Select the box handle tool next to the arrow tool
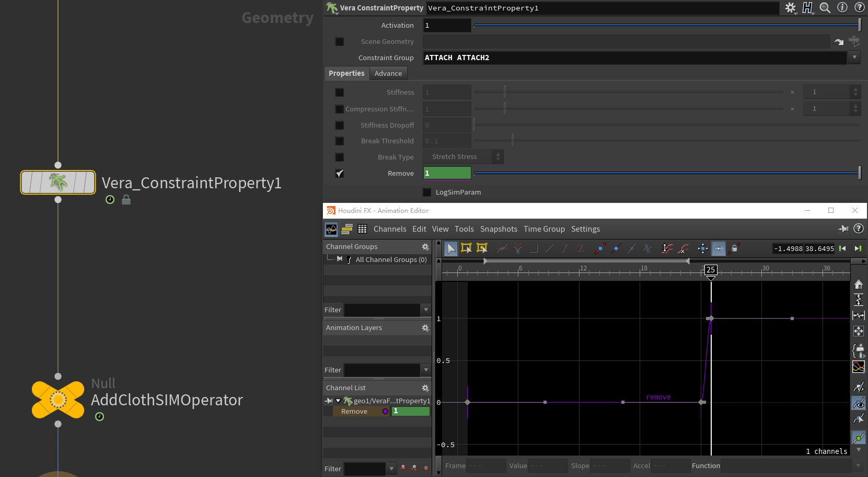 pyautogui.click(x=466, y=248)
